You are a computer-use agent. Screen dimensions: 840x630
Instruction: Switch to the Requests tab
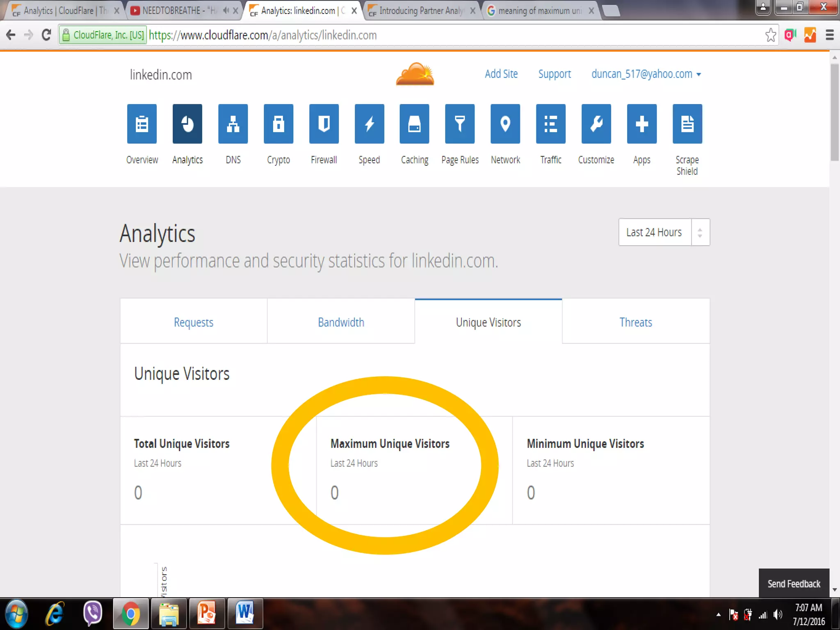click(x=194, y=322)
